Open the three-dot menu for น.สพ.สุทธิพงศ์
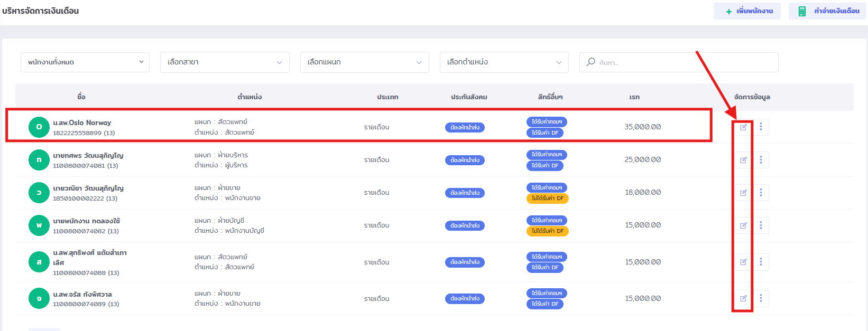 (x=761, y=262)
